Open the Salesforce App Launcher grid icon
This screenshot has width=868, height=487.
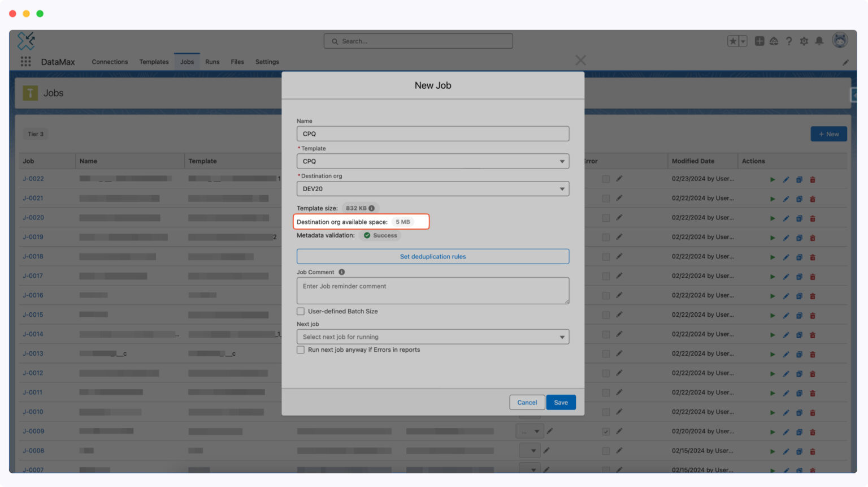(25, 62)
